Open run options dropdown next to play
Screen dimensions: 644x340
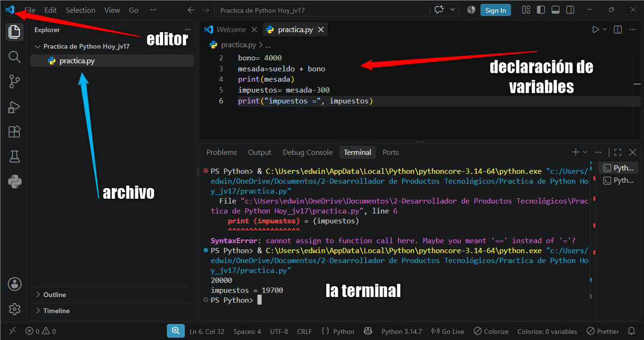click(x=605, y=30)
